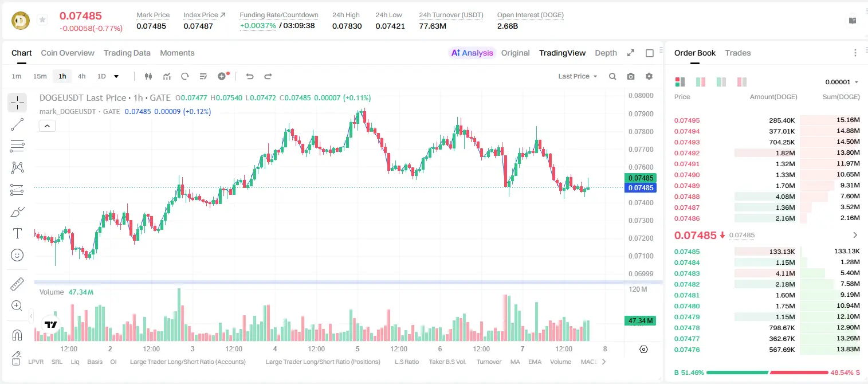Add DOGE to favorites with star

point(42,19)
